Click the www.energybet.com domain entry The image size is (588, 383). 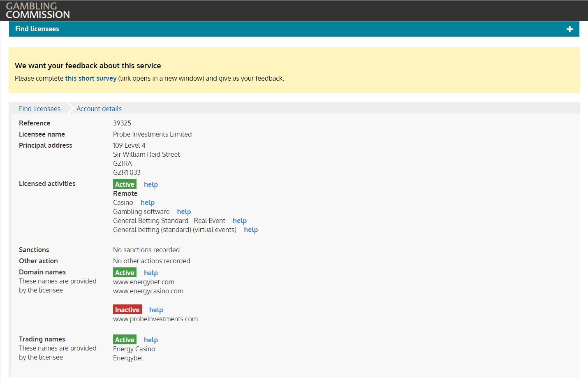(x=144, y=282)
